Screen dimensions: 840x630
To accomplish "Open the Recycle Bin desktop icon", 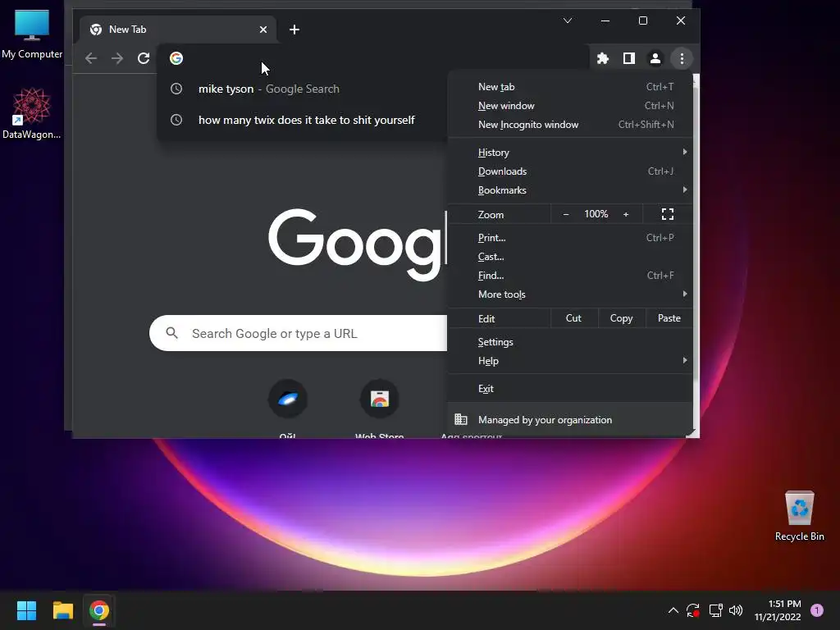I will 799,516.
